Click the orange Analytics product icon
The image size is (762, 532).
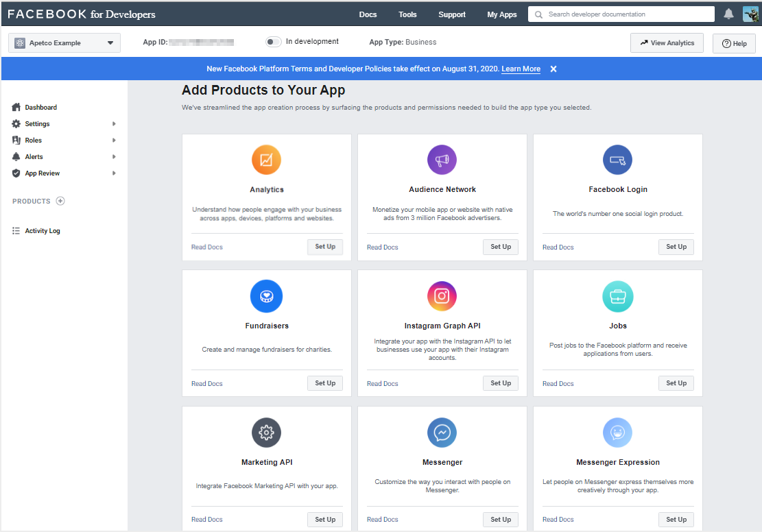tap(266, 160)
